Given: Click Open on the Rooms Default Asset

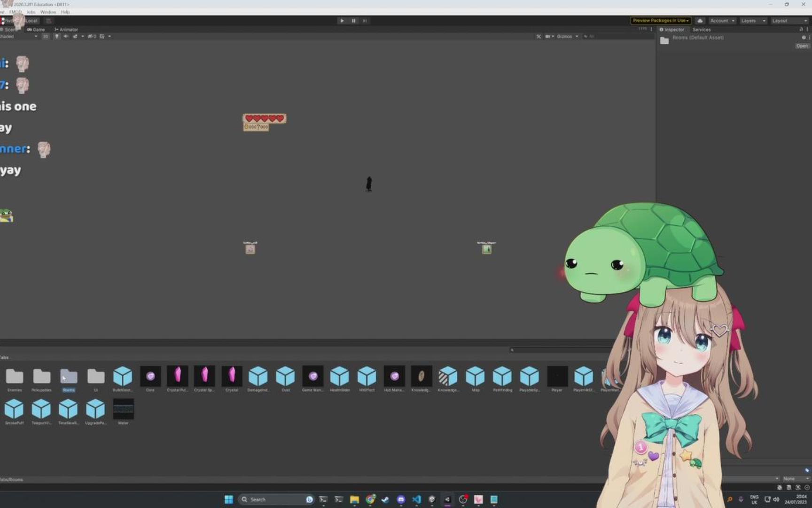Looking at the screenshot, I should [801, 46].
